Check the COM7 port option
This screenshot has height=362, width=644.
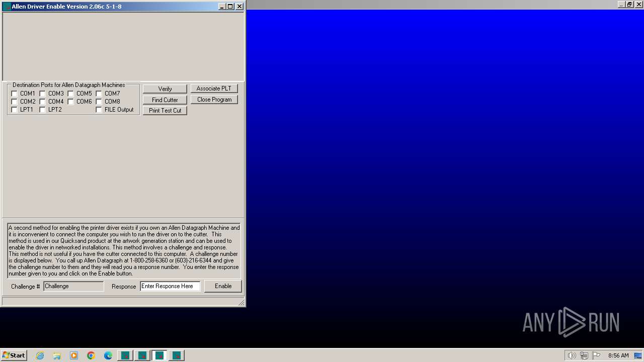[99, 94]
